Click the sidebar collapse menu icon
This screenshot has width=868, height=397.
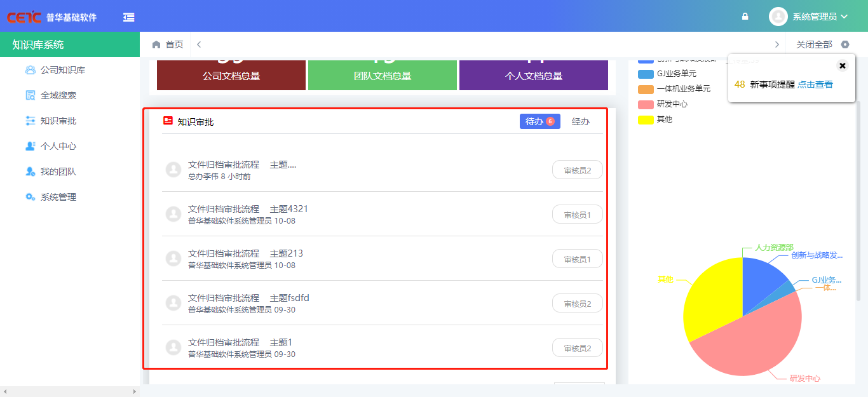[x=129, y=17]
